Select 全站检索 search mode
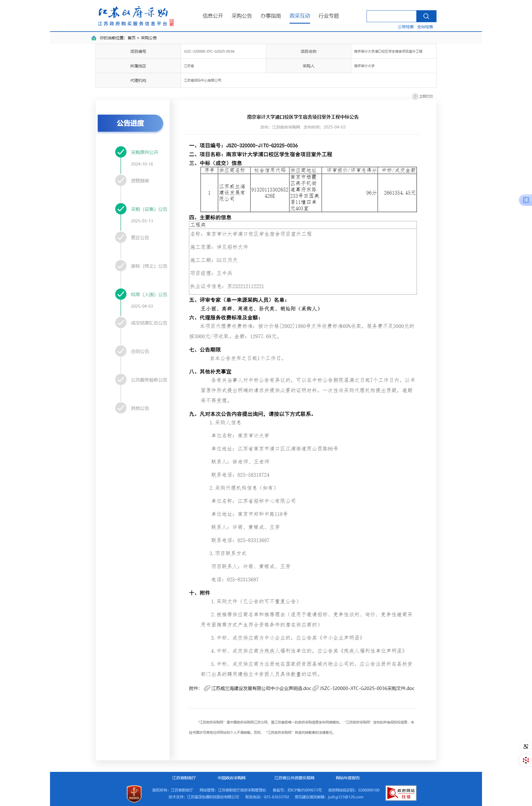This screenshot has height=806, width=532. pyautogui.click(x=425, y=27)
